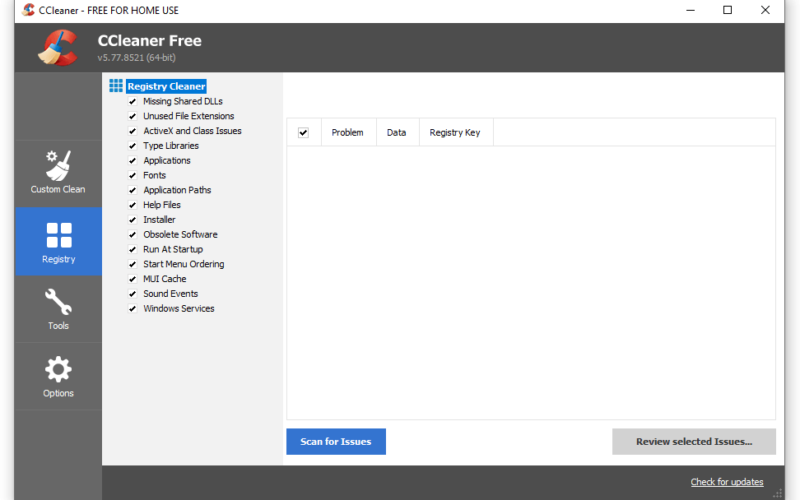Click the CCleaner logo in header

(58, 48)
